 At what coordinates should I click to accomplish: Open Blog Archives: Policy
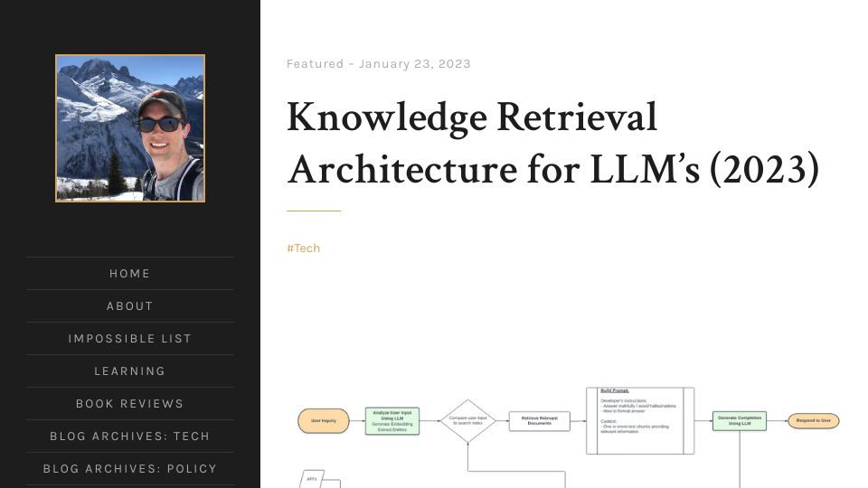tap(129, 469)
